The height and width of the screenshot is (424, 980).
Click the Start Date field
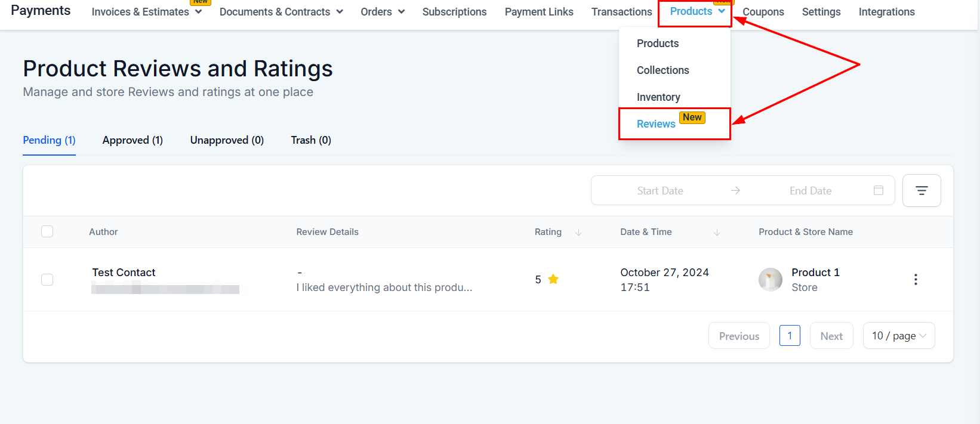[660, 191]
